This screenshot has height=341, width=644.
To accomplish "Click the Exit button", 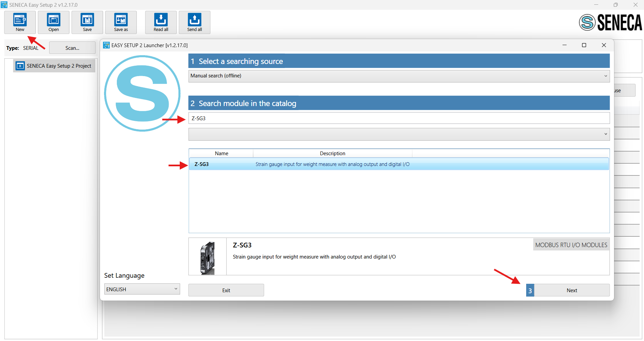I will [226, 290].
